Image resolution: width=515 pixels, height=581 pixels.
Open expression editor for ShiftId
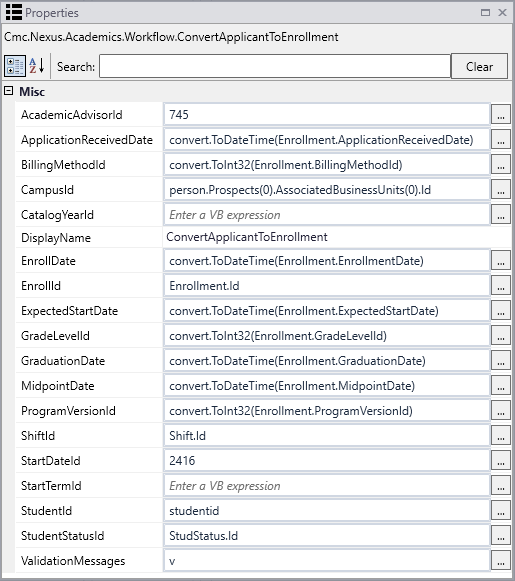[501, 435]
